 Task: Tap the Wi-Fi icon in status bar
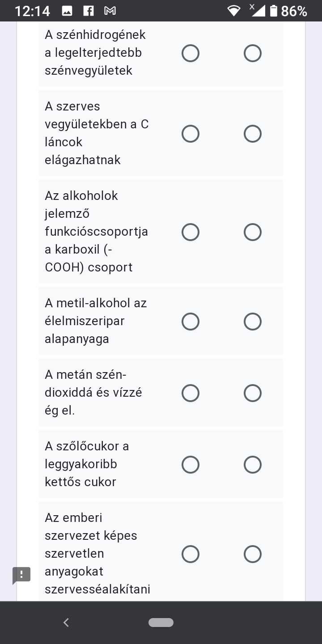[233, 11]
